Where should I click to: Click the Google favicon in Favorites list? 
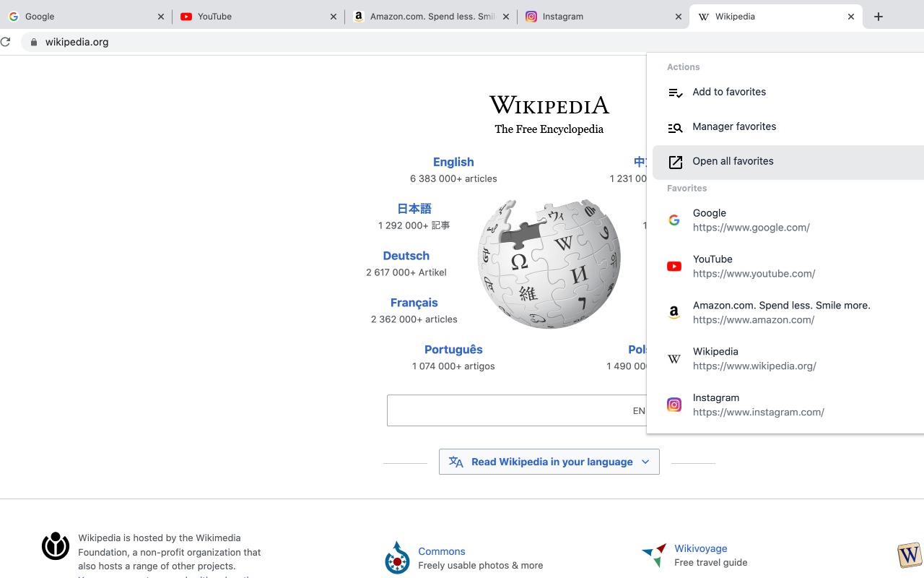674,220
